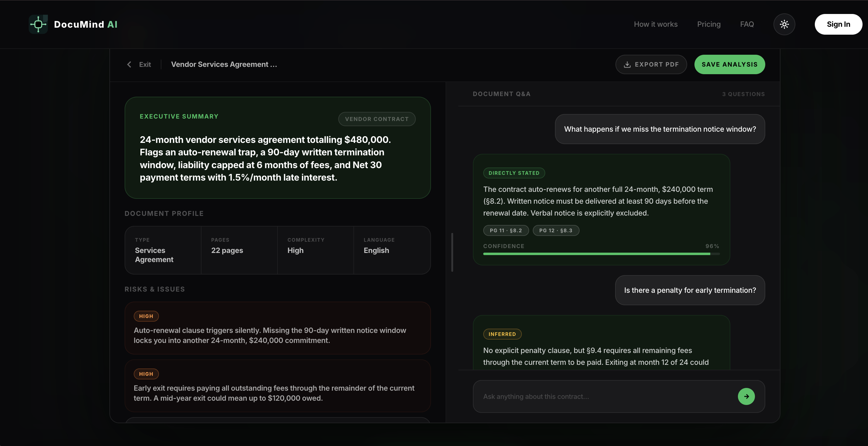Click the DocuMind AI brand name
868x446 pixels.
(86, 24)
